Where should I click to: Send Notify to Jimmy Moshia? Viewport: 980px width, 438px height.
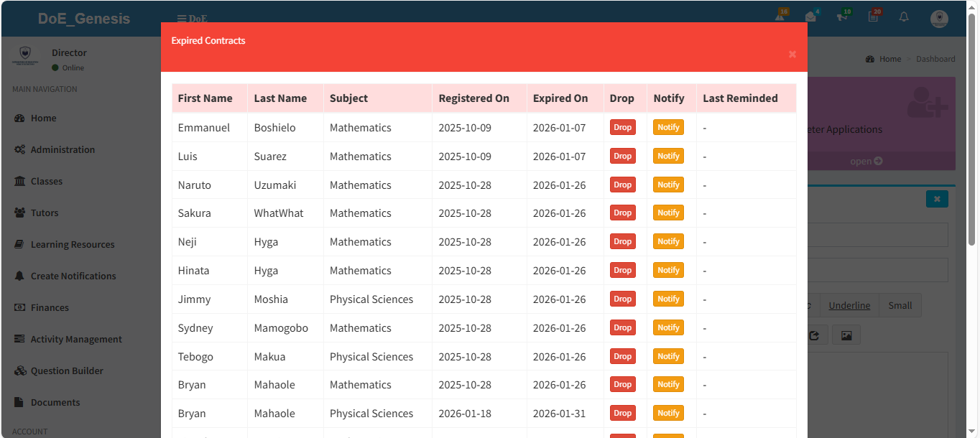tap(667, 299)
